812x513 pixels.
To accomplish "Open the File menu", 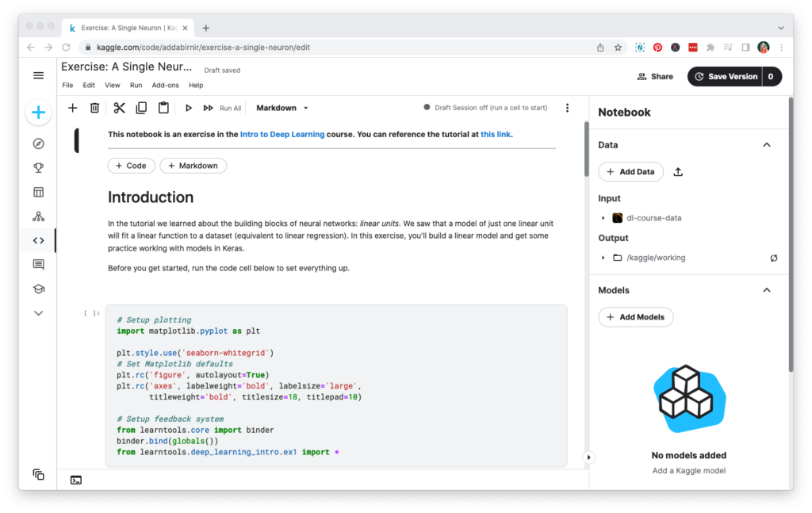I will [67, 84].
